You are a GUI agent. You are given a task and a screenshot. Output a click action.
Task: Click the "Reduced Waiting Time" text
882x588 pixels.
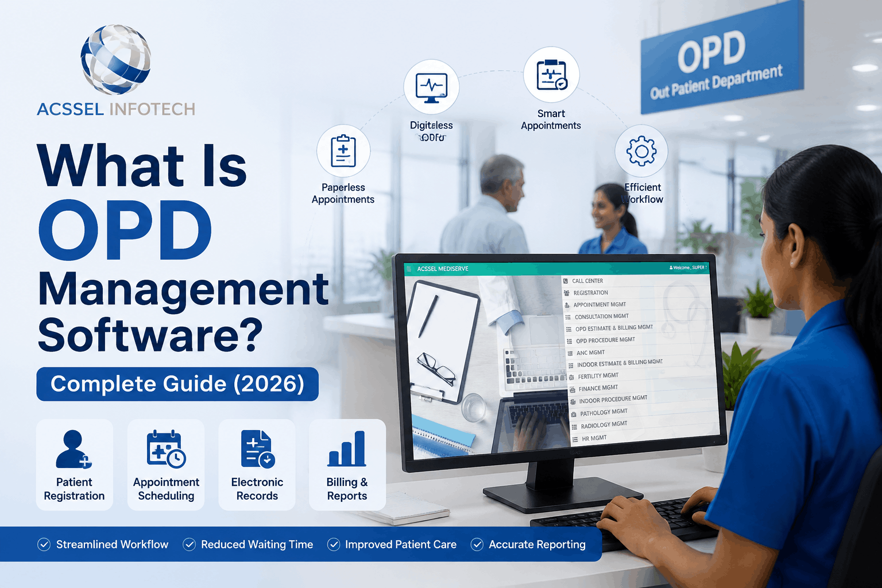tap(257, 544)
